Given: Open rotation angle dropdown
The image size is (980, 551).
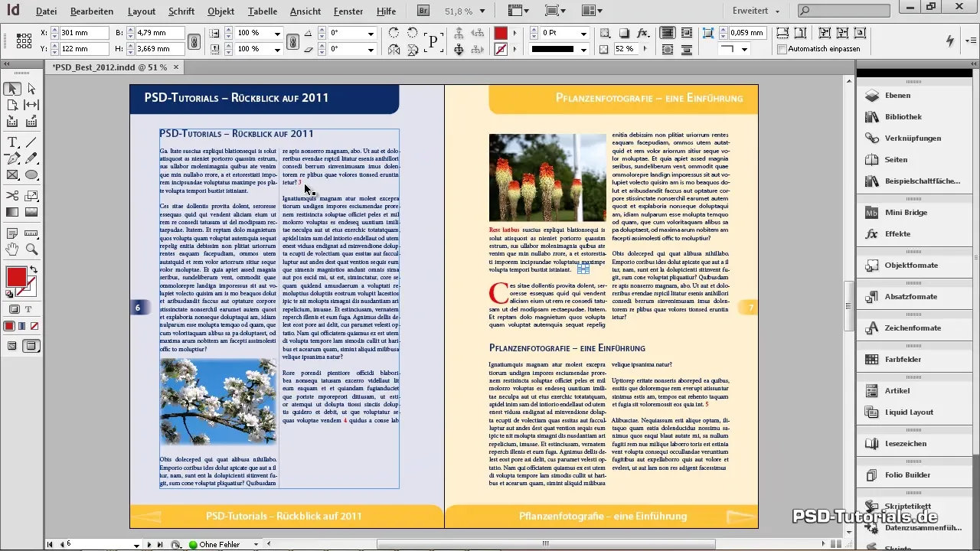Looking at the screenshot, I should pyautogui.click(x=371, y=34).
